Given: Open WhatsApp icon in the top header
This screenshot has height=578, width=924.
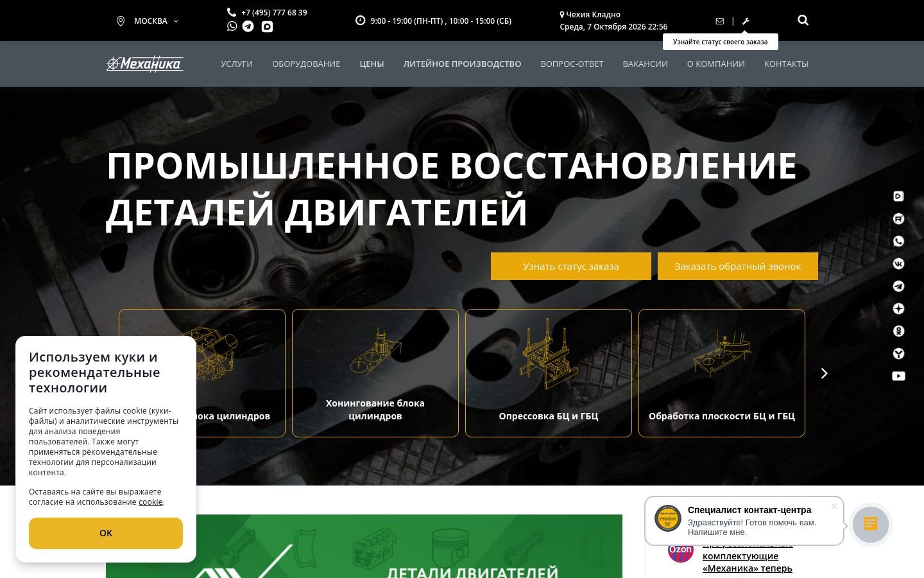Looking at the screenshot, I should click(232, 26).
